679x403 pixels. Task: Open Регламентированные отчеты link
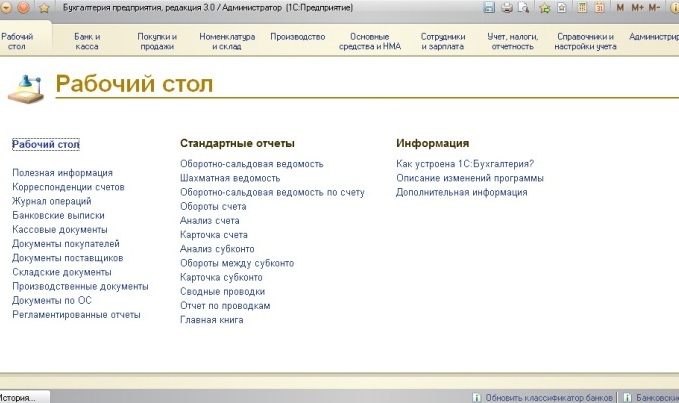(76, 315)
